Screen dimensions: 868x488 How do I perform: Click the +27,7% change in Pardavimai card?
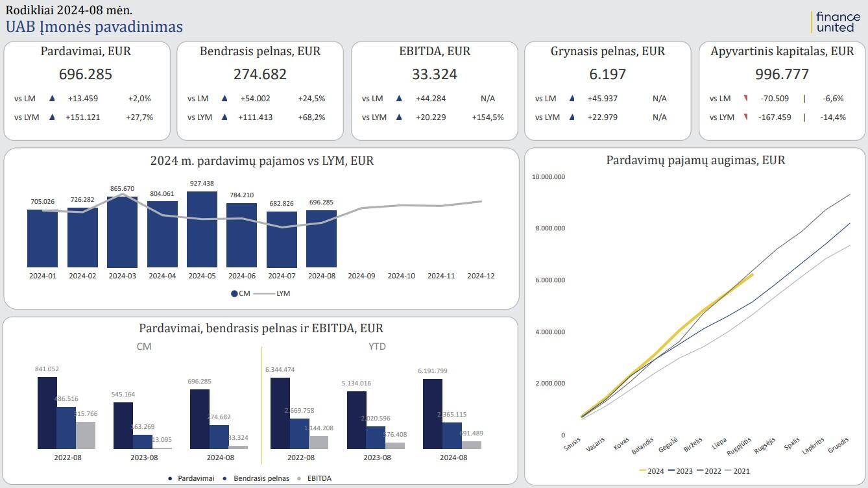point(139,117)
